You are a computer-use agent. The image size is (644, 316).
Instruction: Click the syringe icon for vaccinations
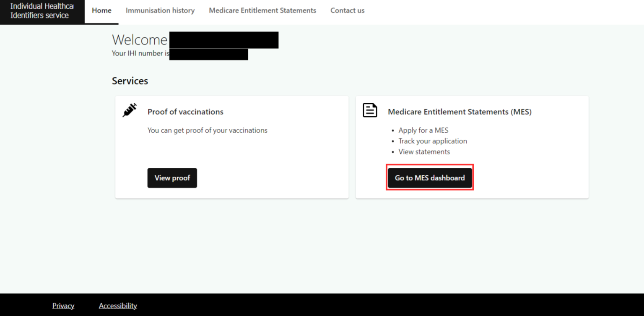[x=130, y=110]
